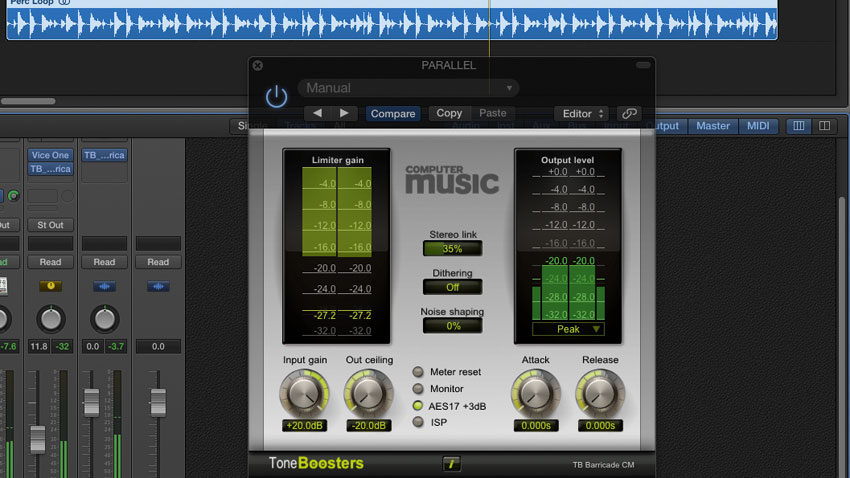Go to previous preset arrow
850x478 pixels.
(x=317, y=113)
